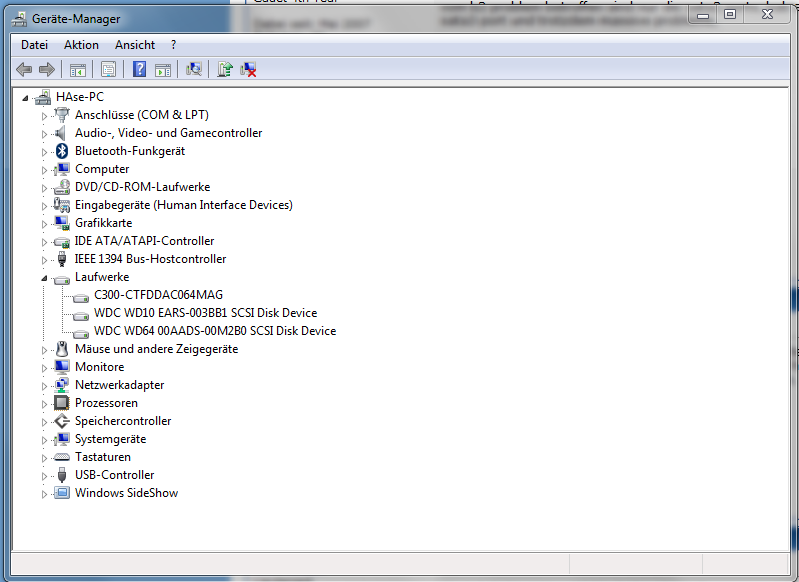Click the Geräte-Manager title bar icon
This screenshot has width=799, height=582.
(19, 19)
